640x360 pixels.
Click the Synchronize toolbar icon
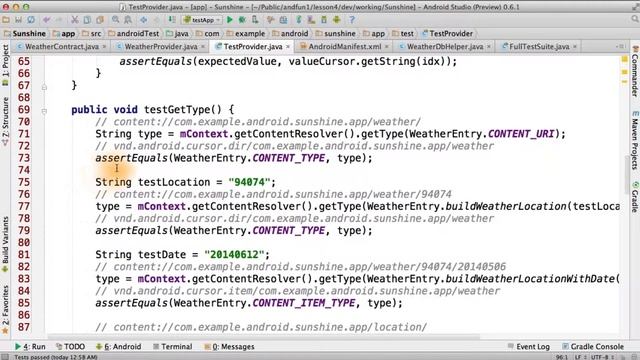click(x=31, y=20)
